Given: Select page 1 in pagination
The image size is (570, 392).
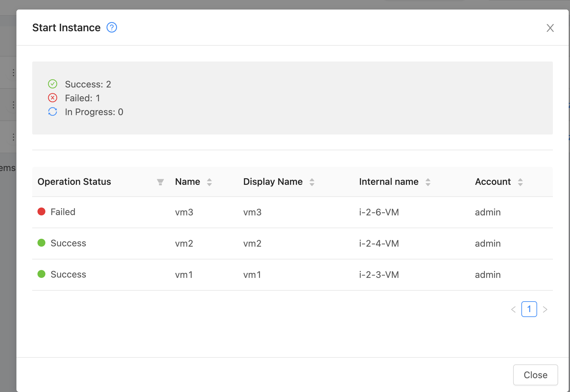Looking at the screenshot, I should 529,309.
